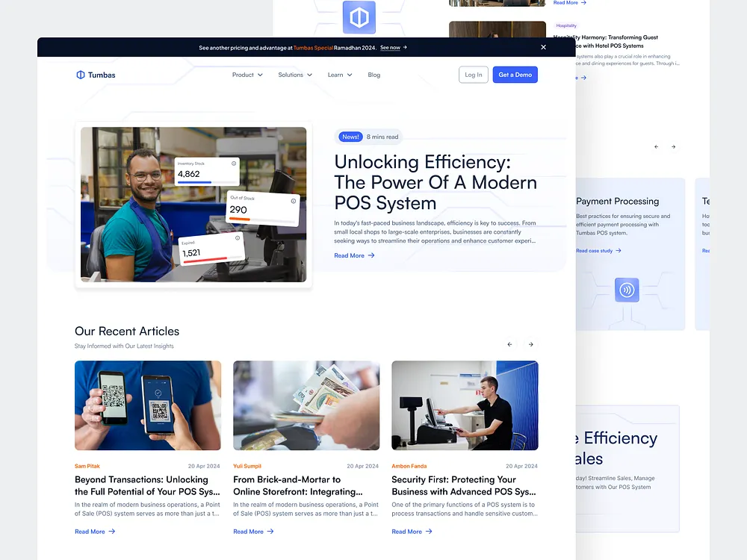
Task: Follow the See now link in the banner
Action: pyautogui.click(x=389, y=47)
